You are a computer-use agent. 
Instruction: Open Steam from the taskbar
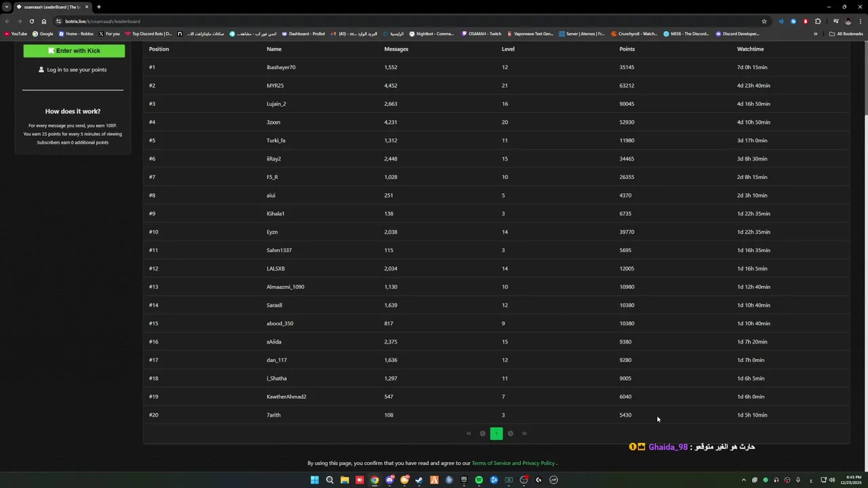[419, 480]
